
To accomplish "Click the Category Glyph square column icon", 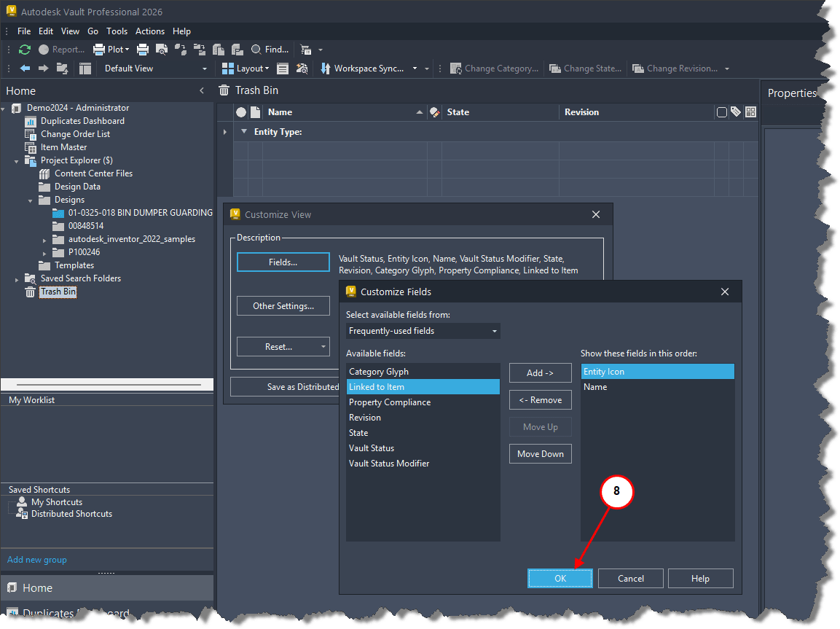I will tap(721, 112).
